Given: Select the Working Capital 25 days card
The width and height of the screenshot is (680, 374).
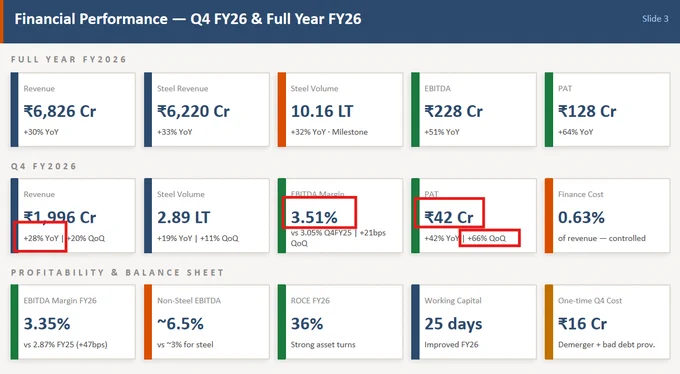Looking at the screenshot, I should click(474, 322).
